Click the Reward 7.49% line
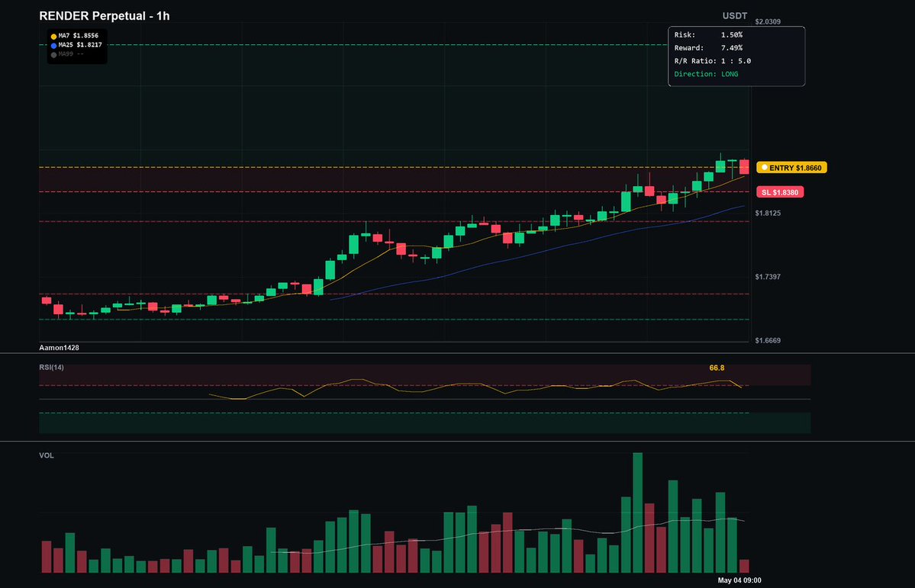This screenshot has height=588, width=915. pos(708,48)
